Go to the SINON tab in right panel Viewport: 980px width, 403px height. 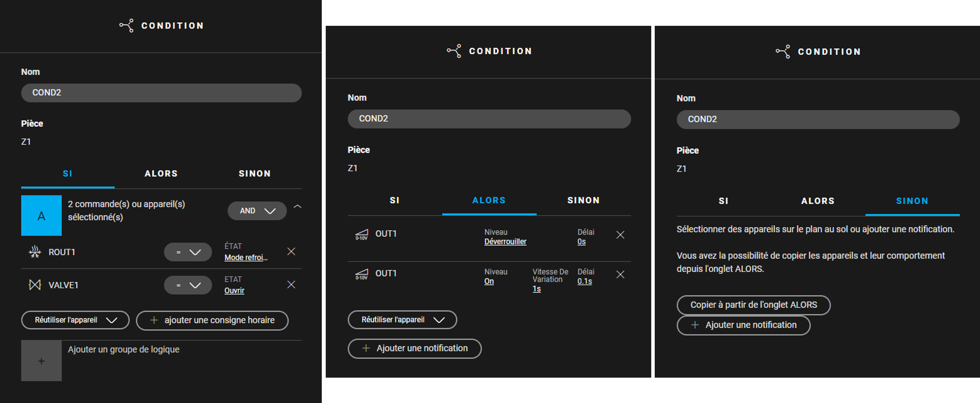(x=912, y=201)
